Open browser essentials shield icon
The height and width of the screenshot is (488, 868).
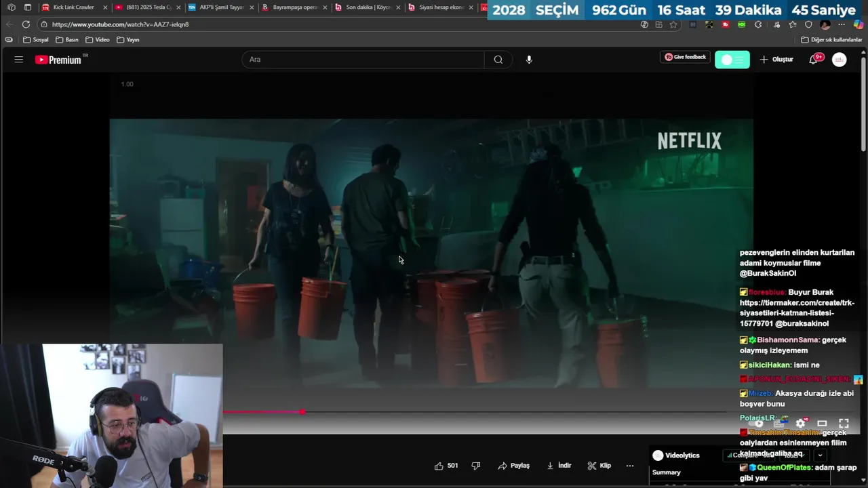click(808, 24)
